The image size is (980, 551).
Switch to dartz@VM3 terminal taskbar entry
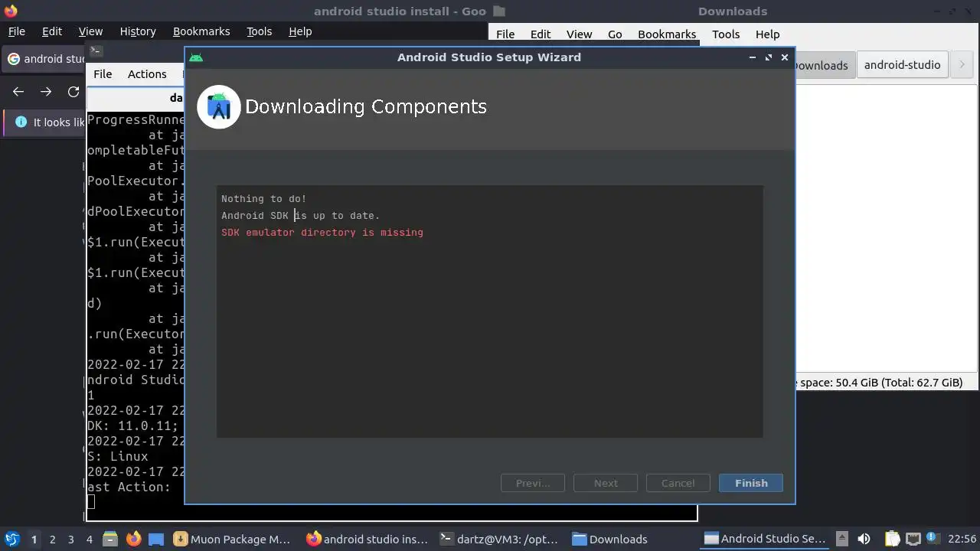pos(499,539)
